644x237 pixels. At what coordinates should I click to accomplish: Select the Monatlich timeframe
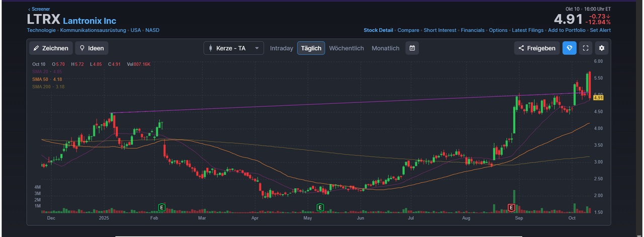[385, 48]
